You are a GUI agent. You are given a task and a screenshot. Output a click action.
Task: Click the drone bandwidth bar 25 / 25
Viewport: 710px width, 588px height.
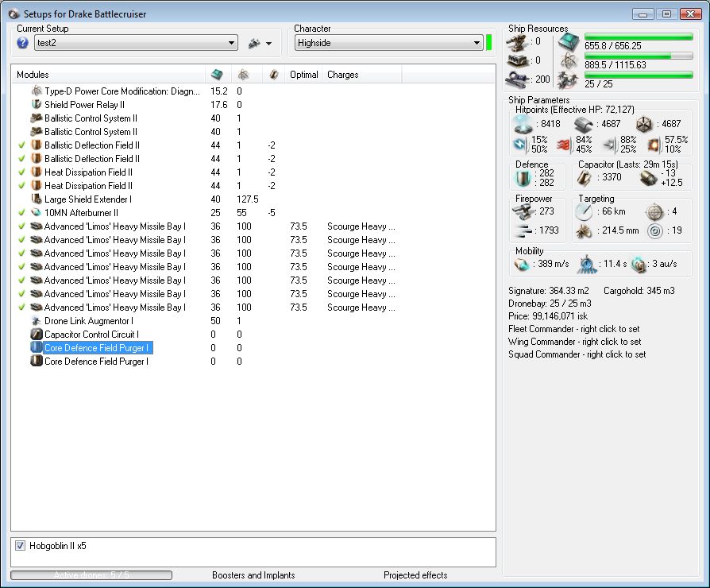(639, 75)
